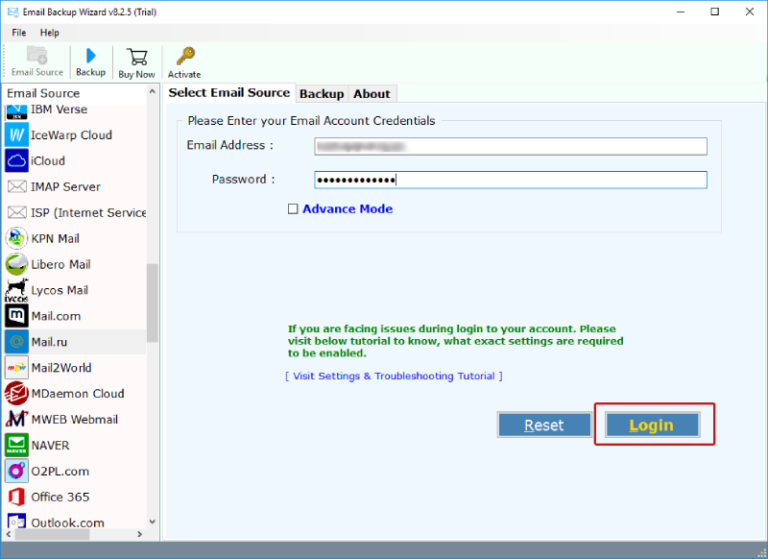Select the NAVER icon
Screen dimensions: 768x559
click(x=17, y=445)
